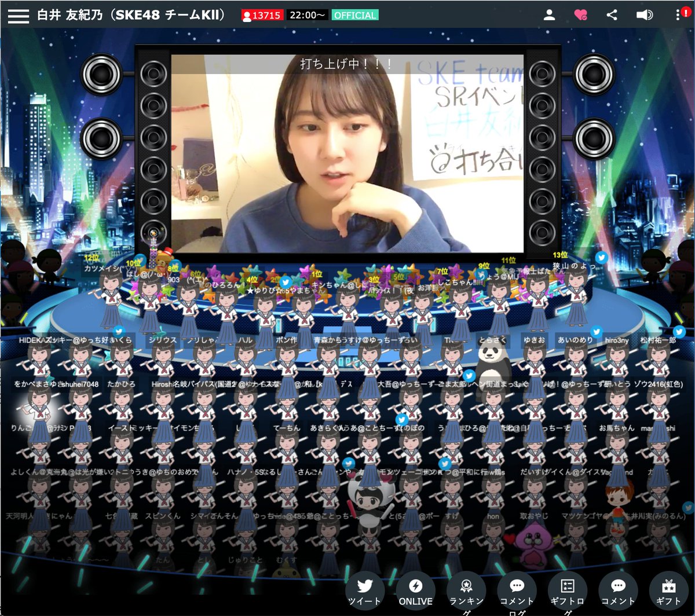Screen dimensions: 695x616
Task: Open the コメントログ comment log
Action: pos(517,592)
